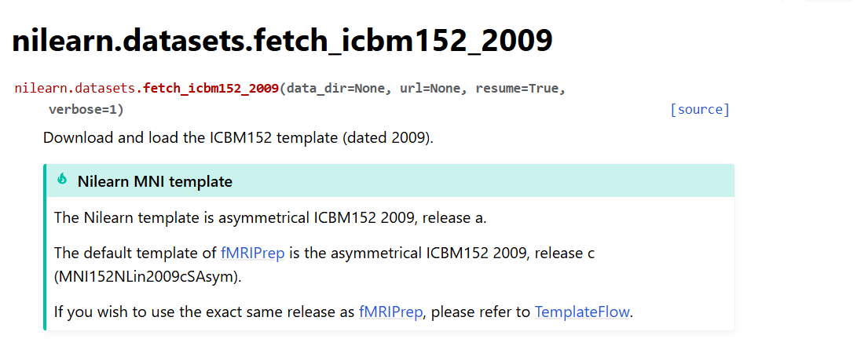Screen dimensions: 868x339
Task: Click the sentence mentioning release a
Action: point(270,217)
